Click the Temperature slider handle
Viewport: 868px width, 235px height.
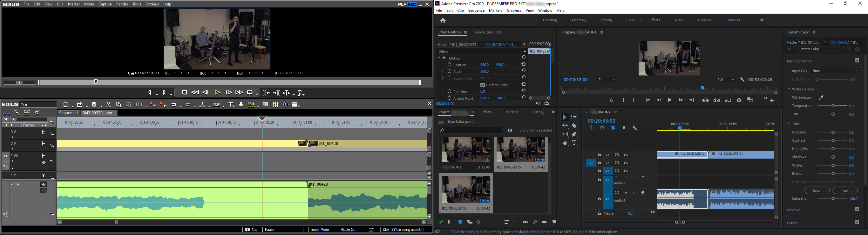[x=833, y=106]
